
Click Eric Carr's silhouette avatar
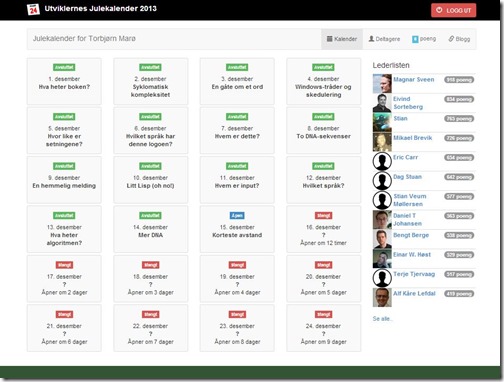[382, 161]
